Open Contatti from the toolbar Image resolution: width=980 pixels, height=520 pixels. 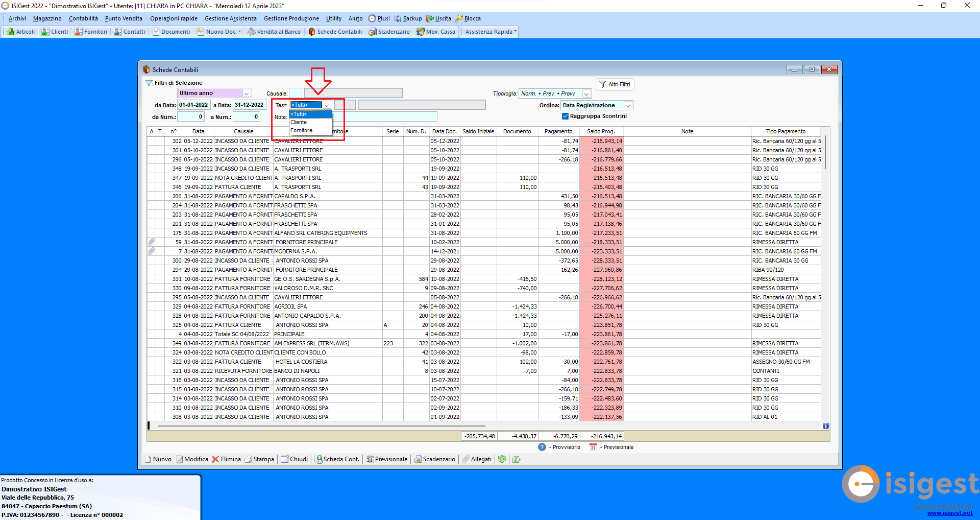[x=130, y=32]
